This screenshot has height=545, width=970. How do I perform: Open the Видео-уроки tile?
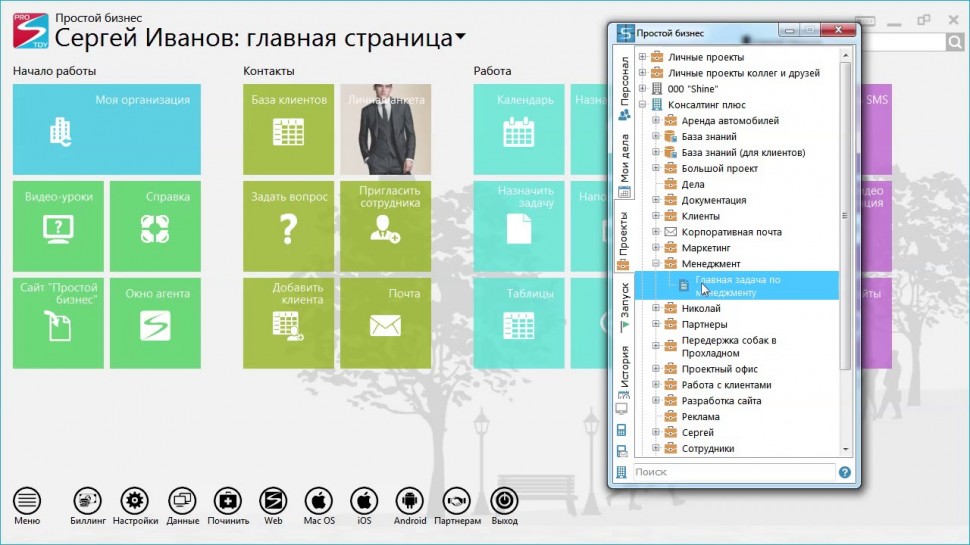pyautogui.click(x=58, y=226)
